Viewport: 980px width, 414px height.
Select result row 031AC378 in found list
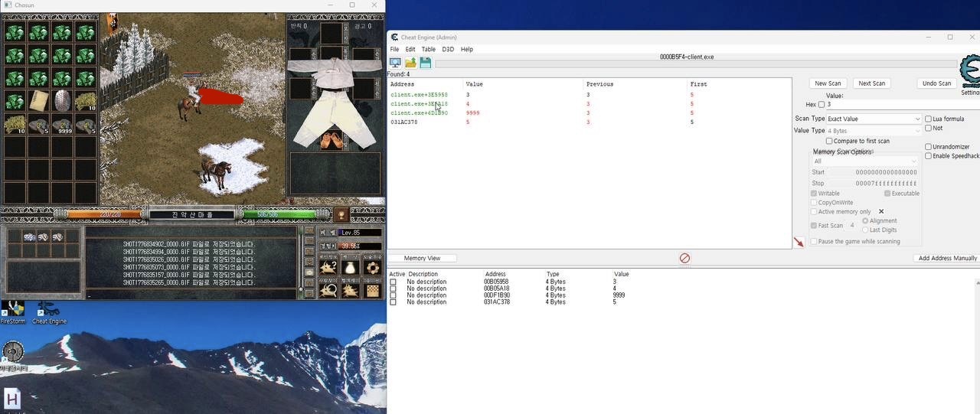(590, 122)
